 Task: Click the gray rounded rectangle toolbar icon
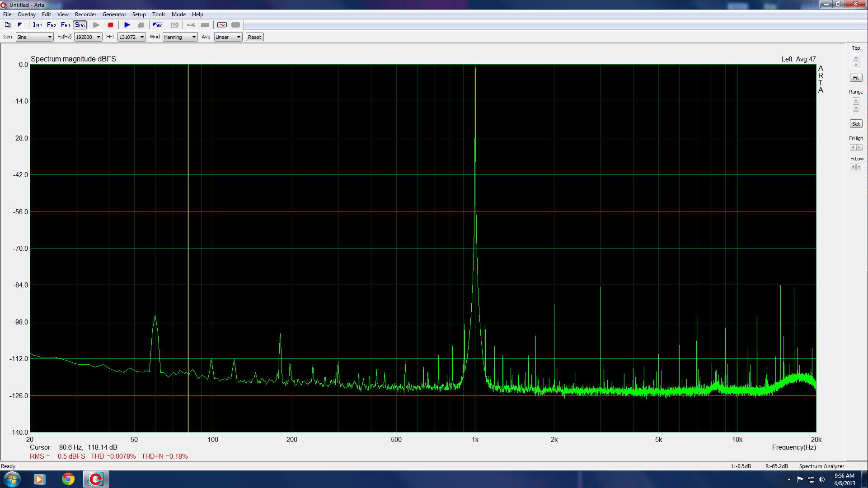(235, 25)
